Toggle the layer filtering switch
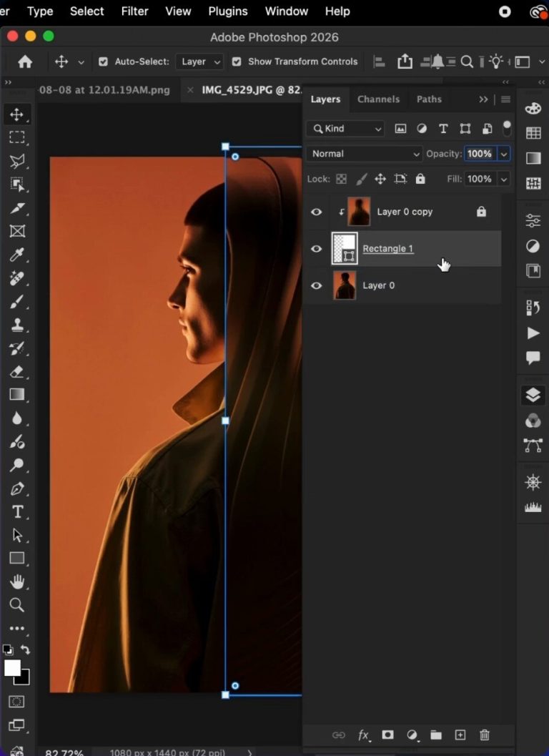Viewport: 549px width, 756px height. click(x=507, y=128)
